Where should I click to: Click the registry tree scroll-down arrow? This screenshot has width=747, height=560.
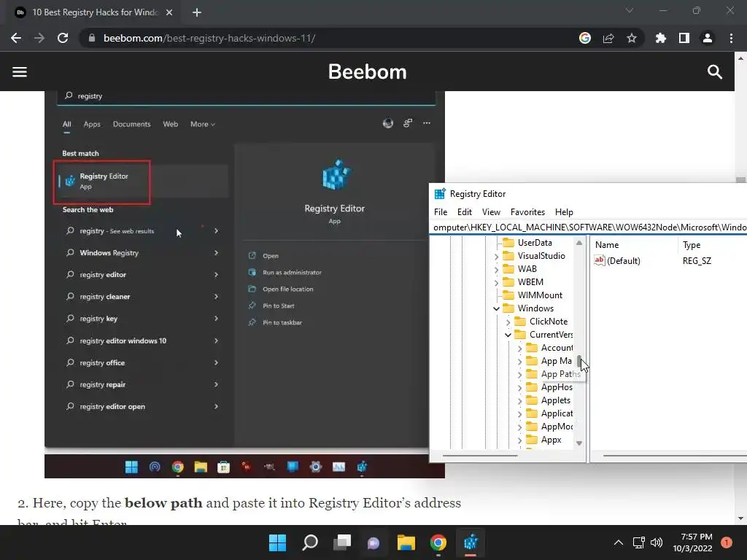578,443
